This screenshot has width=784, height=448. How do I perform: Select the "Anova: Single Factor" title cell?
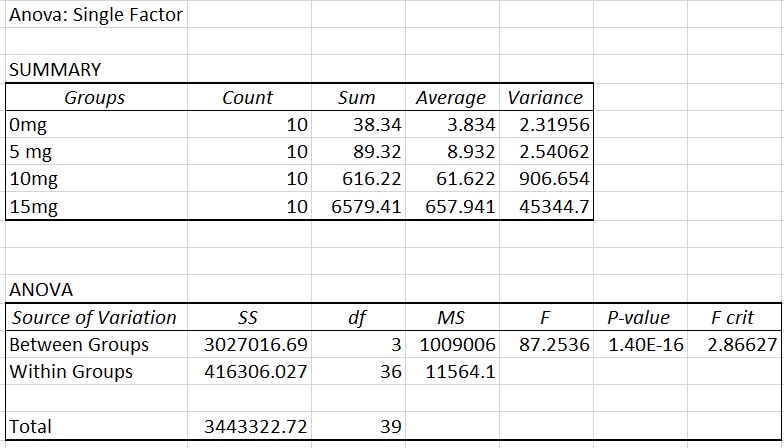click(95, 15)
